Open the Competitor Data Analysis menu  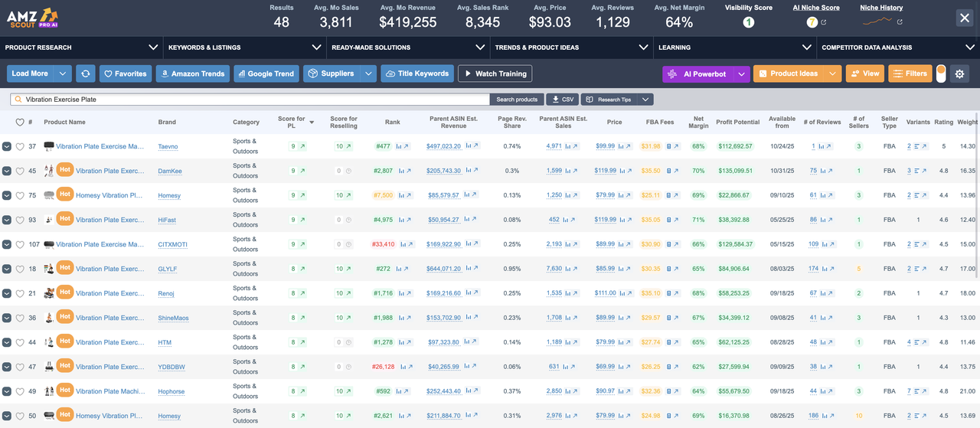(x=898, y=47)
